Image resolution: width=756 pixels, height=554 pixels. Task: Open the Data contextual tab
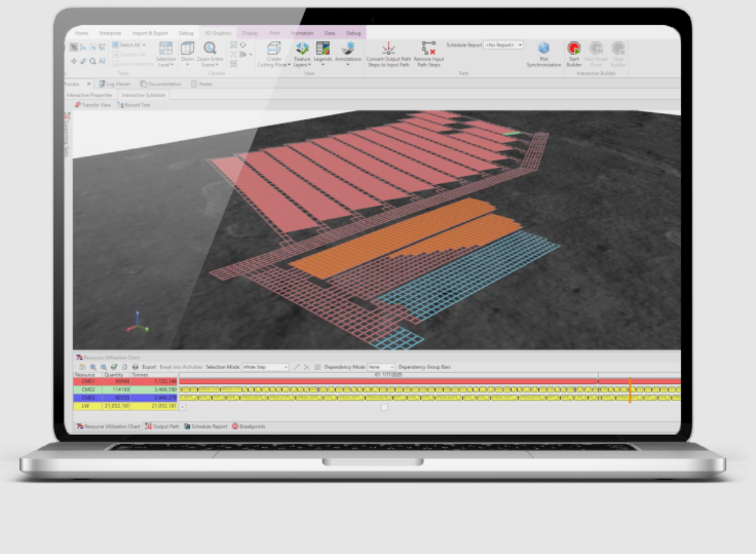point(330,34)
